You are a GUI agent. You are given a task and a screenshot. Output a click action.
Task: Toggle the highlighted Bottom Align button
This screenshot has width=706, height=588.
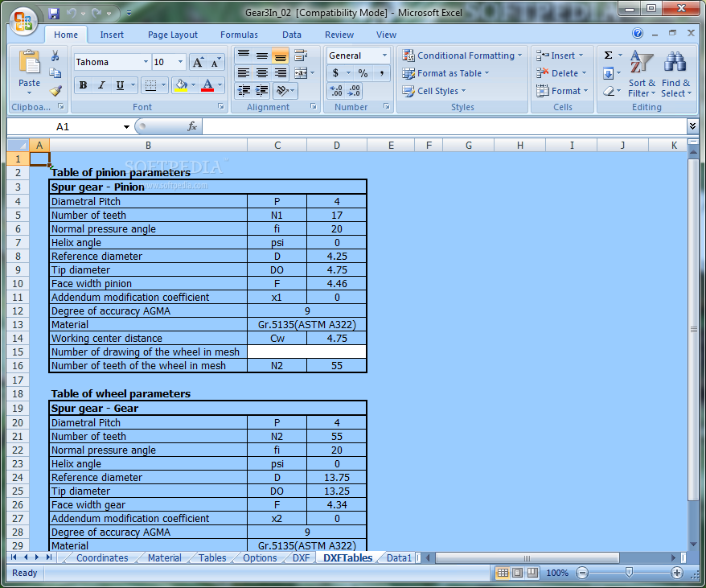pyautogui.click(x=280, y=56)
